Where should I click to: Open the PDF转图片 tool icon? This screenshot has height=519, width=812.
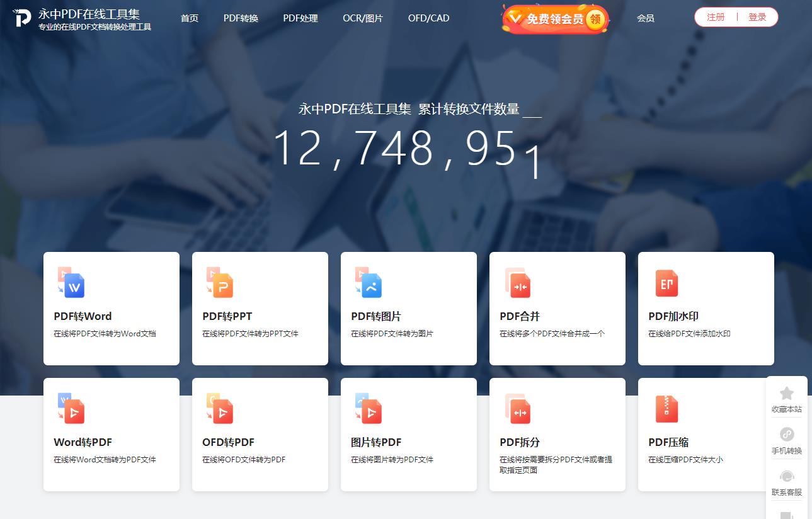coord(368,283)
